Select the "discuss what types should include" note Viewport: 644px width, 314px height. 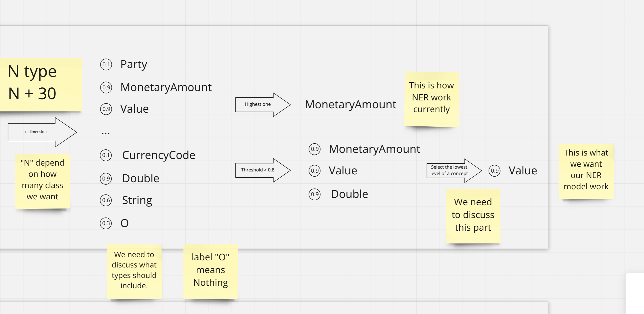134,271
